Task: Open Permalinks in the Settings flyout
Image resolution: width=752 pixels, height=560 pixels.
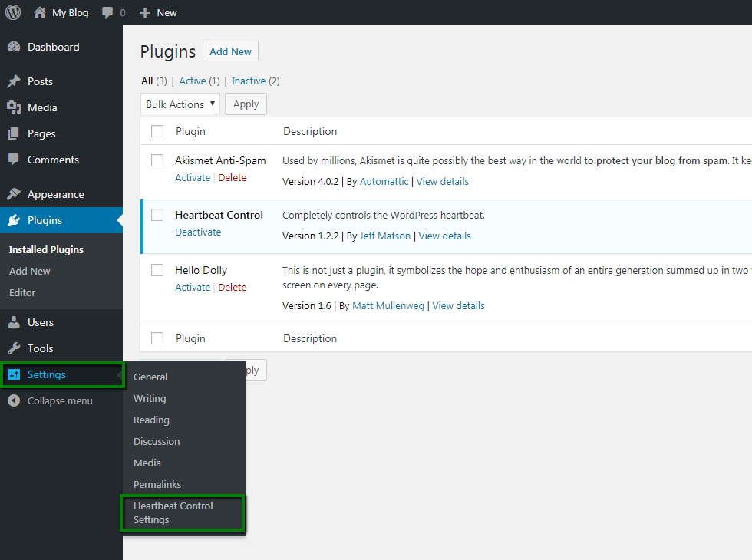Action: coord(157,485)
